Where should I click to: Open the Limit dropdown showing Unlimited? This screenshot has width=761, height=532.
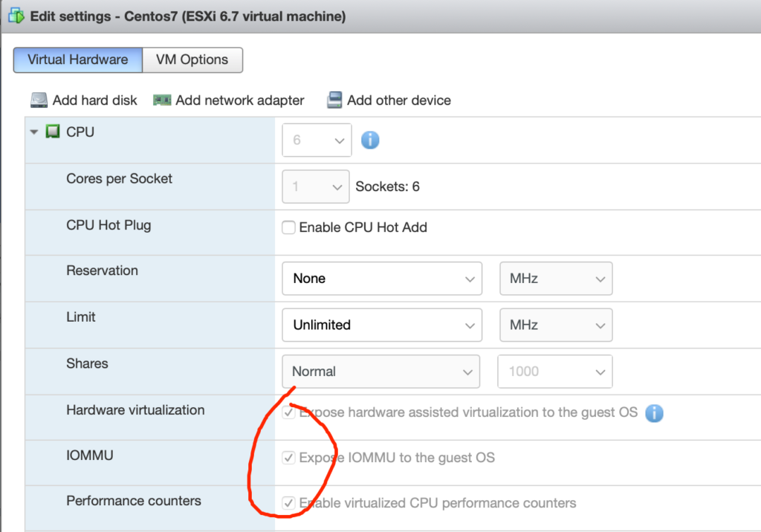pyautogui.click(x=382, y=325)
